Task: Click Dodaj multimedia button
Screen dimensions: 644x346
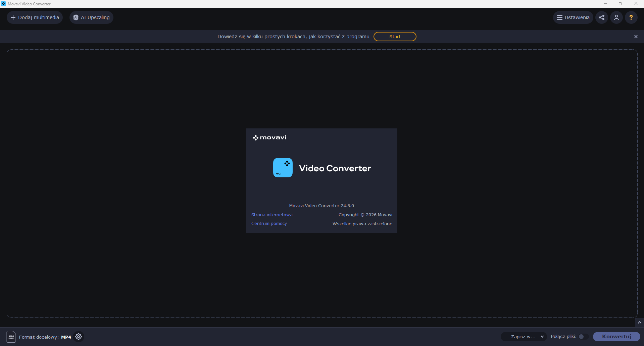Action: coord(35,17)
